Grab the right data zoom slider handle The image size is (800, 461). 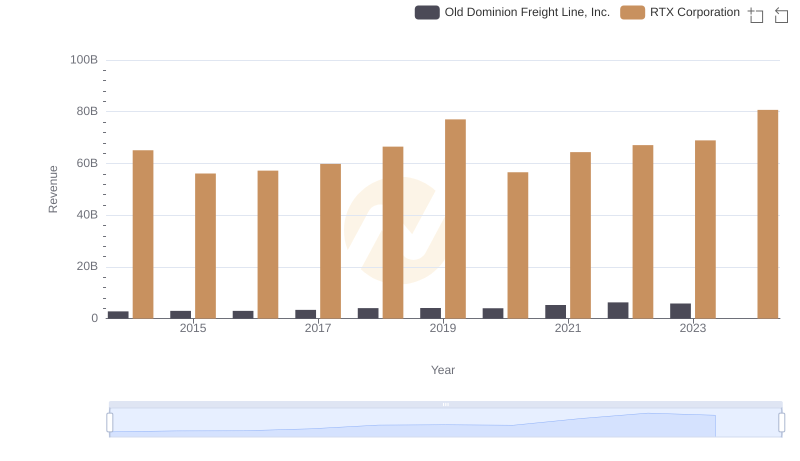[782, 422]
